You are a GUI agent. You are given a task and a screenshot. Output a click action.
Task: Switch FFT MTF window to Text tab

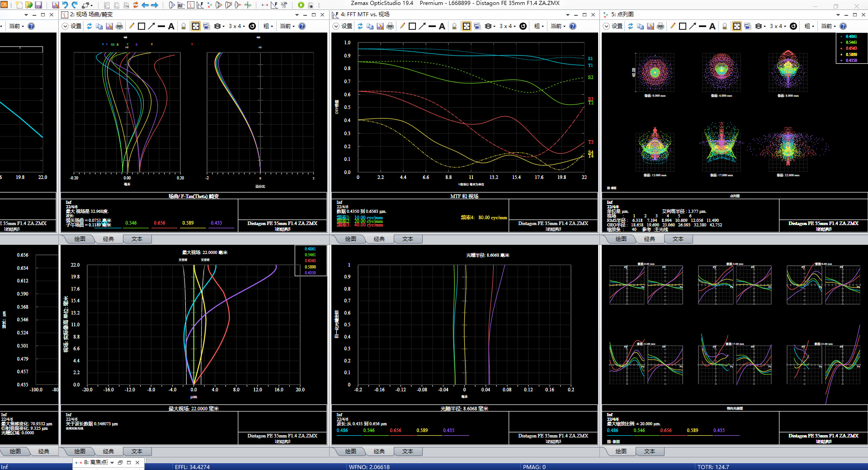(408, 239)
